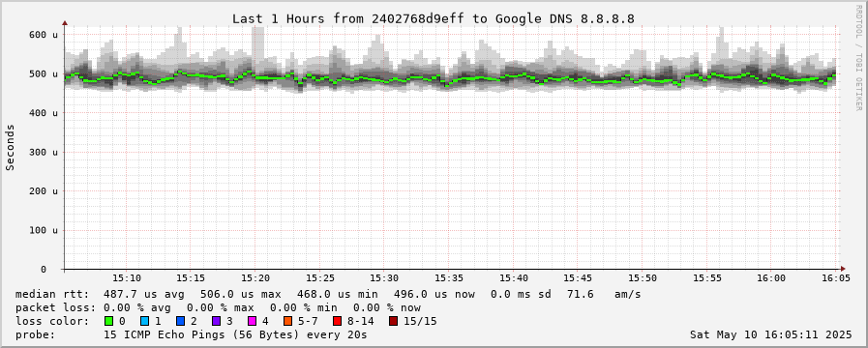Click the timestamp Sat May 10 16:05:11 2025
The image size is (868, 348).
pos(770,334)
